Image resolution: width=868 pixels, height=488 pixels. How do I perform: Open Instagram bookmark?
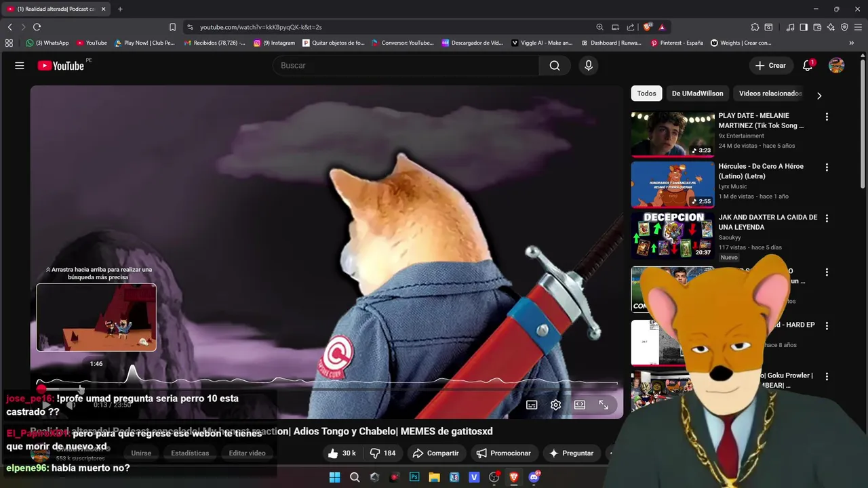(x=275, y=43)
